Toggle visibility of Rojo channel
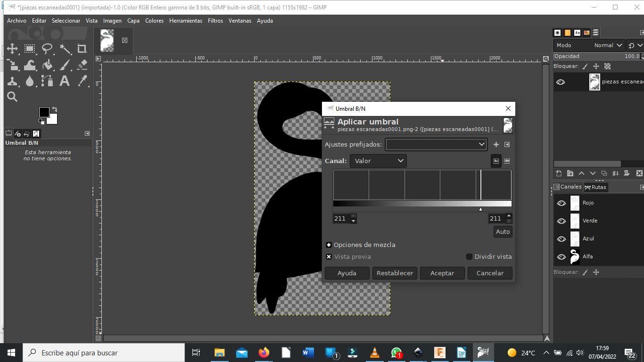 point(561,203)
